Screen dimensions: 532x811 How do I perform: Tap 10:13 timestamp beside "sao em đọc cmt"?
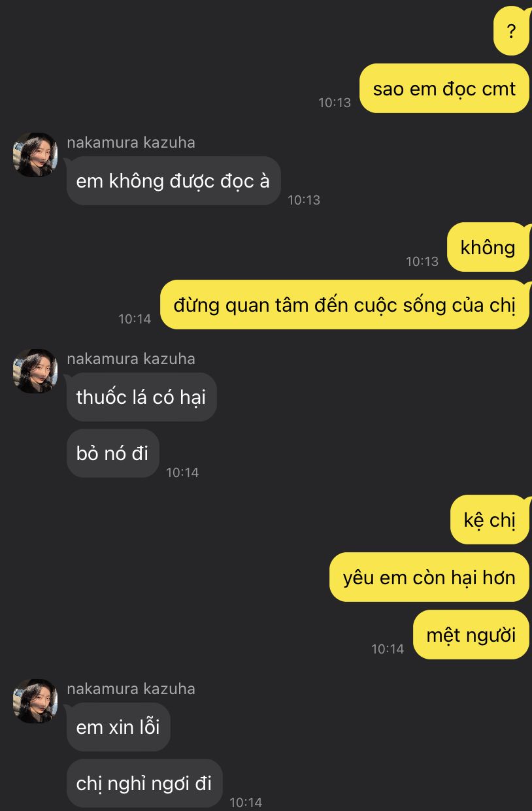[335, 103]
